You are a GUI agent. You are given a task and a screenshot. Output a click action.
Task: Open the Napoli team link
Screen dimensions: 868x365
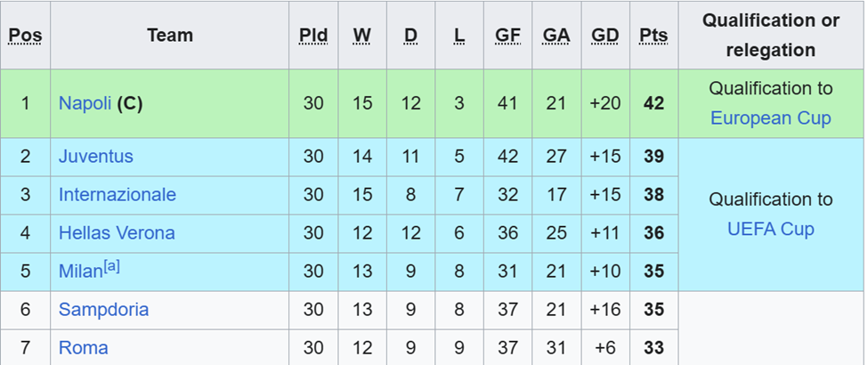[x=85, y=103]
